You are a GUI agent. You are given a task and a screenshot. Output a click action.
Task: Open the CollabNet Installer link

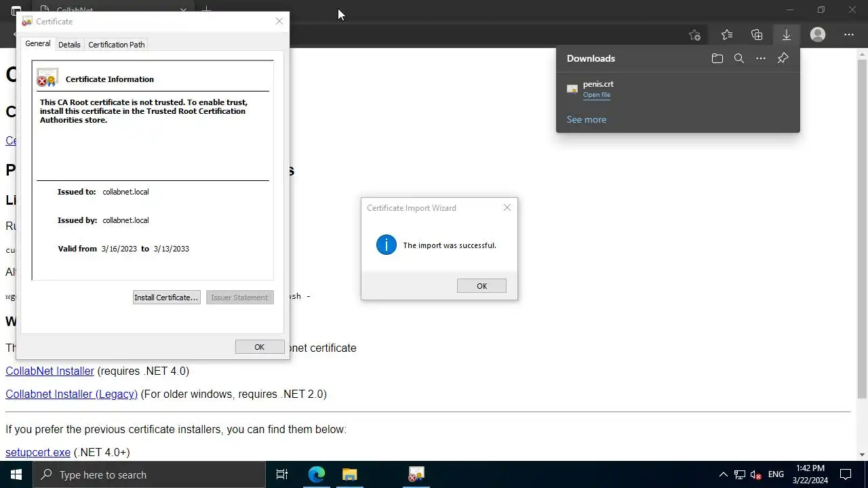point(50,371)
